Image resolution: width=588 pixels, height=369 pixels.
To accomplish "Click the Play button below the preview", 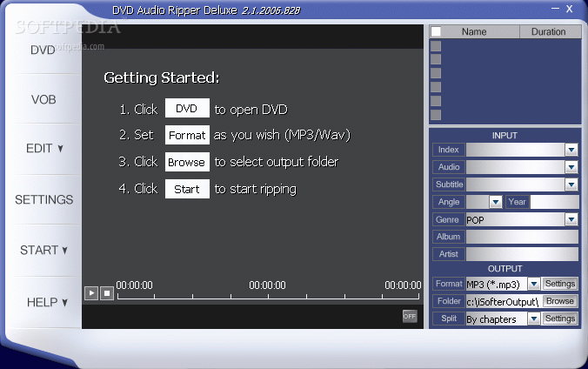I will tap(91, 292).
